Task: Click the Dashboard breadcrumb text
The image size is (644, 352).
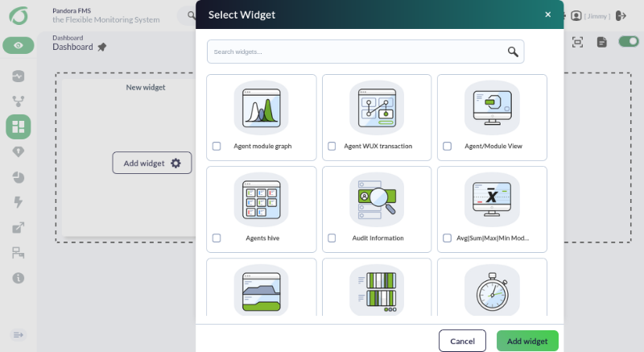Action: tap(68, 38)
